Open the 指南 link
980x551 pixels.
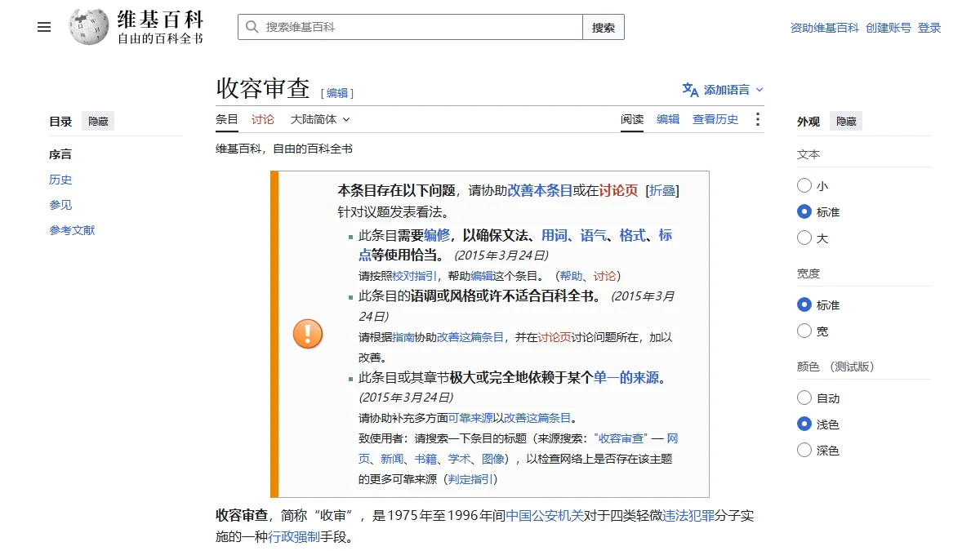tap(403, 336)
